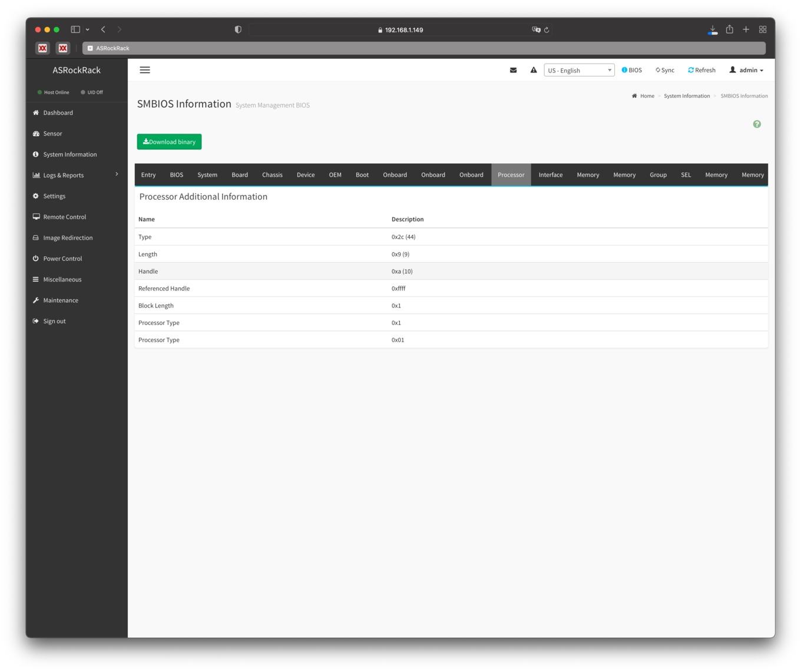
Task: Click the ASRockRack logo title in sidebar
Action: pos(77,70)
